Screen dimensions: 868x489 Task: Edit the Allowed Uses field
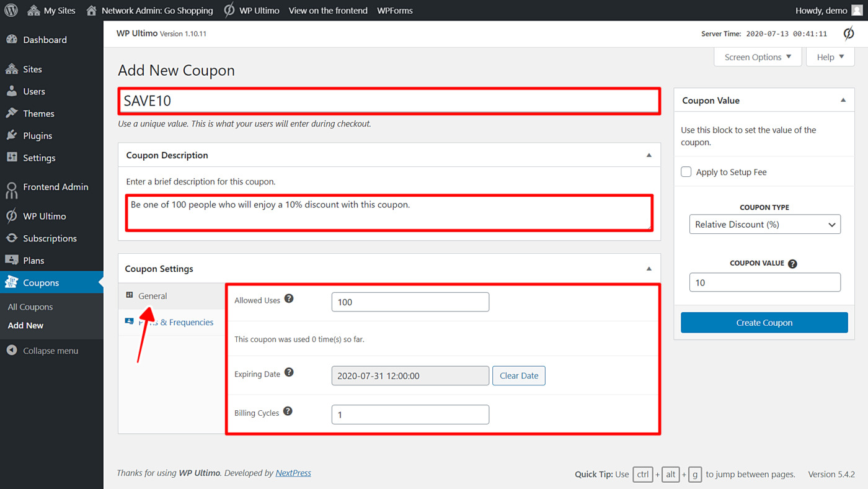click(x=410, y=302)
